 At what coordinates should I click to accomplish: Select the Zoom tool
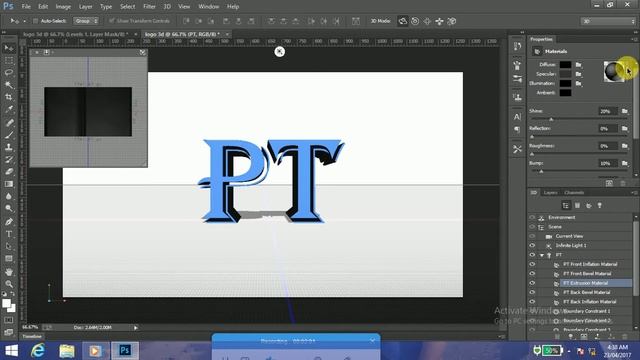9,284
